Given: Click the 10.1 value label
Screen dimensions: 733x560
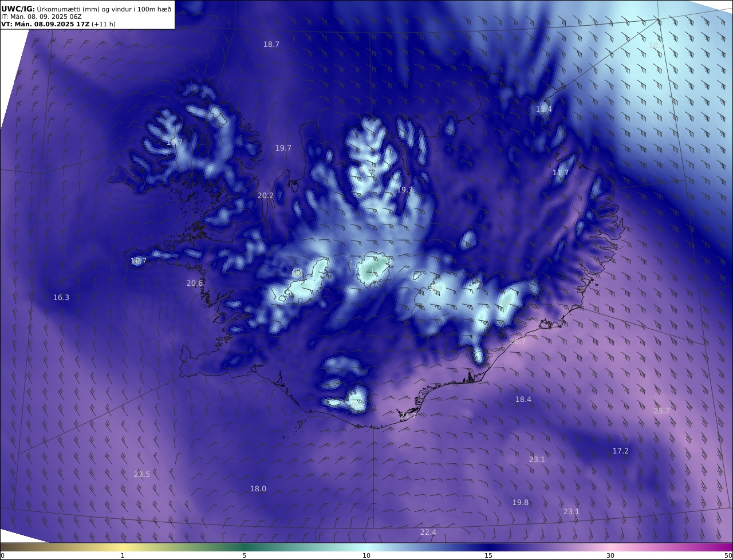Looking at the screenshot, I should pyautogui.click(x=657, y=45).
